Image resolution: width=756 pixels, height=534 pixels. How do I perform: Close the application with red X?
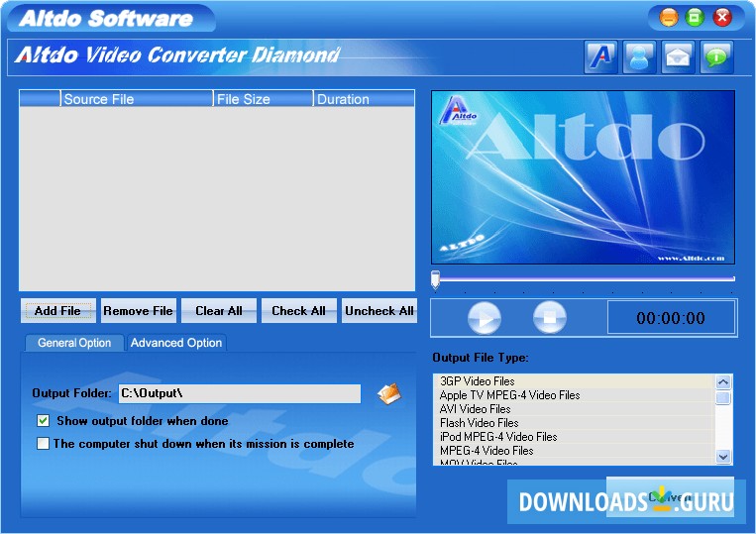point(722,18)
